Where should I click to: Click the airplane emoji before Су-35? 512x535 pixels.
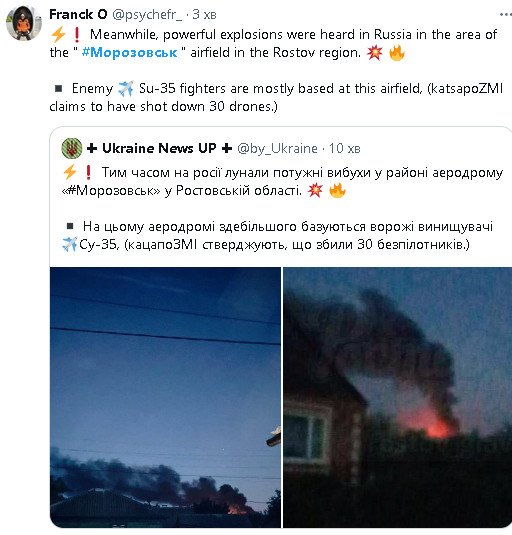[x=70, y=244]
